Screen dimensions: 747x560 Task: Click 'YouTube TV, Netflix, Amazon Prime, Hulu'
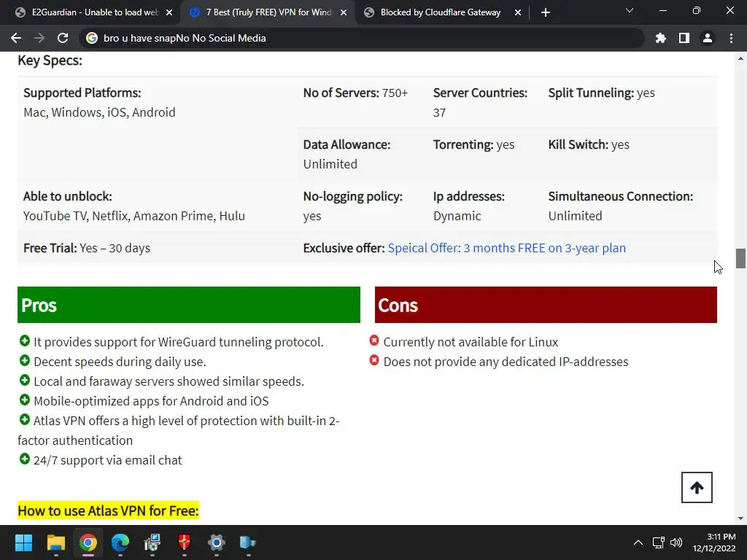click(x=134, y=216)
